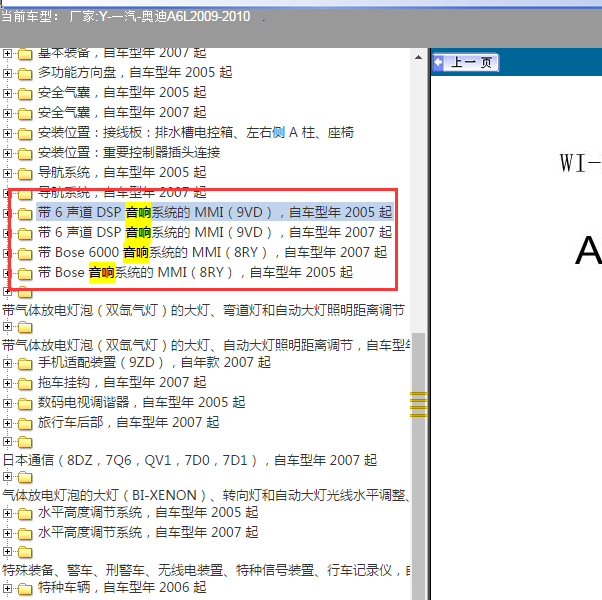The height and width of the screenshot is (600, 602).
Task: Expand 多功能方向盘，自车型年 2005 起 node
Action: [7, 73]
